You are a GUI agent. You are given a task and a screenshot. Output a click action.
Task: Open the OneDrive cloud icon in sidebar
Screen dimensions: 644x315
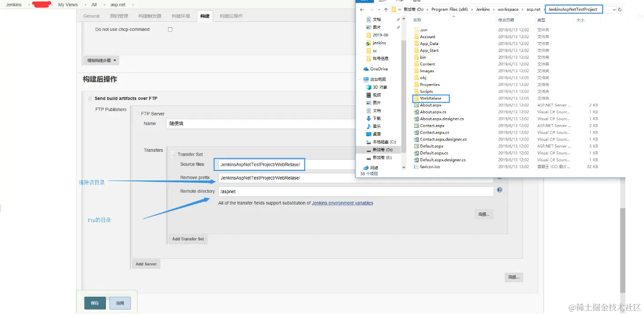pyautogui.click(x=366, y=69)
